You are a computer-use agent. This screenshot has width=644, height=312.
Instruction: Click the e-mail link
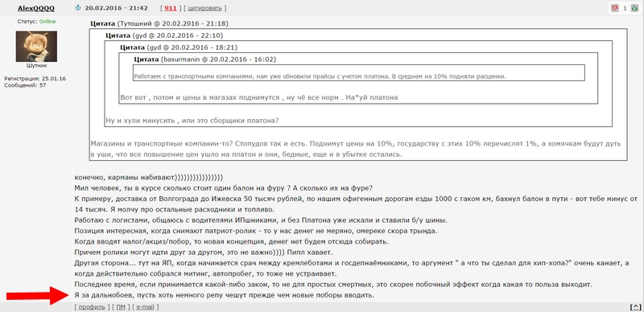pyautogui.click(x=145, y=306)
